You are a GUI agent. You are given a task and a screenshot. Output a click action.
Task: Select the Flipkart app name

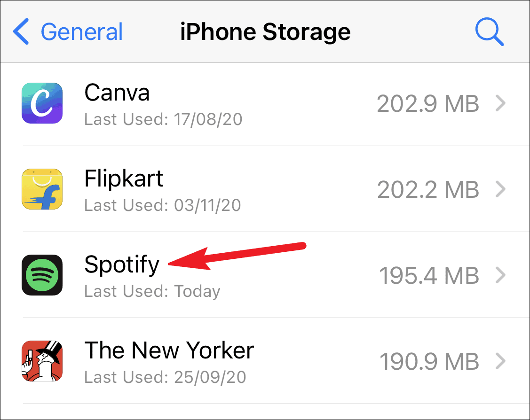124,178
